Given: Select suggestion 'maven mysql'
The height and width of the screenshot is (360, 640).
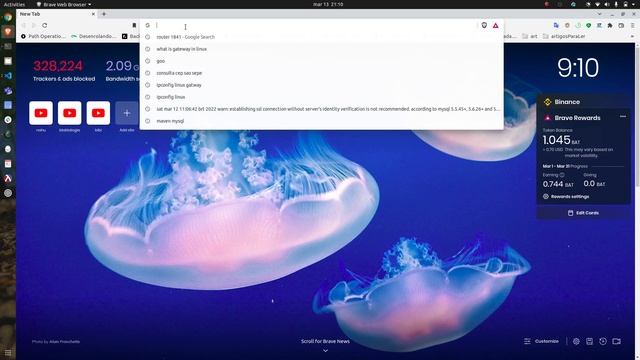Looking at the screenshot, I should pos(322,121).
